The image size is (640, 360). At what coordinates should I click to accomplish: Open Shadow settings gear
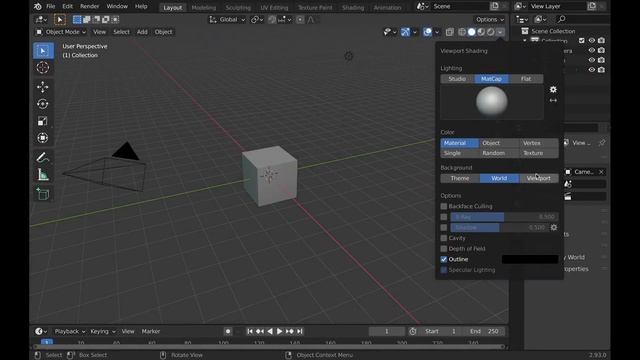point(554,227)
